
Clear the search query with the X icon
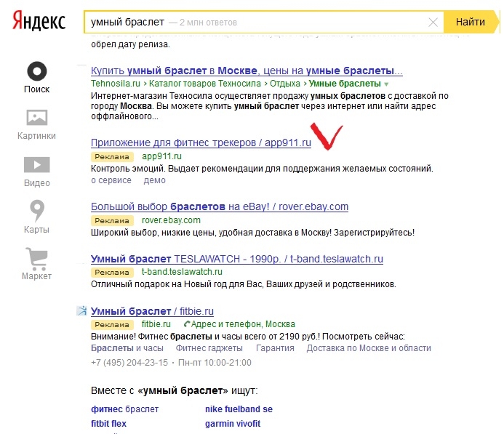click(433, 22)
